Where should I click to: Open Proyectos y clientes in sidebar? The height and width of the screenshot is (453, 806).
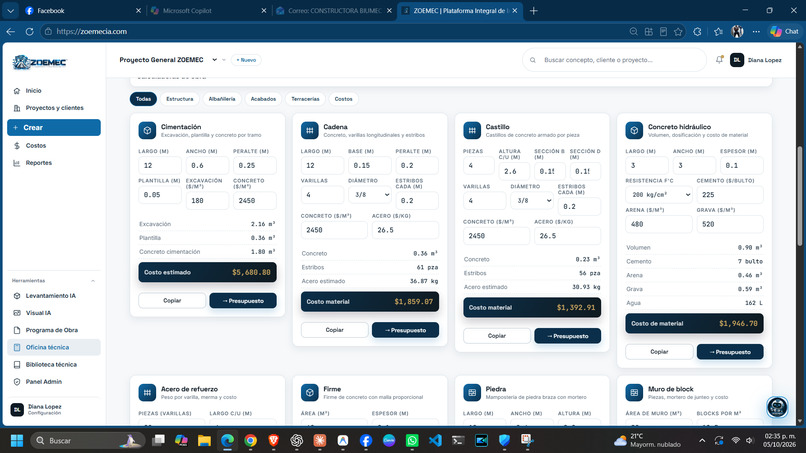(x=53, y=108)
